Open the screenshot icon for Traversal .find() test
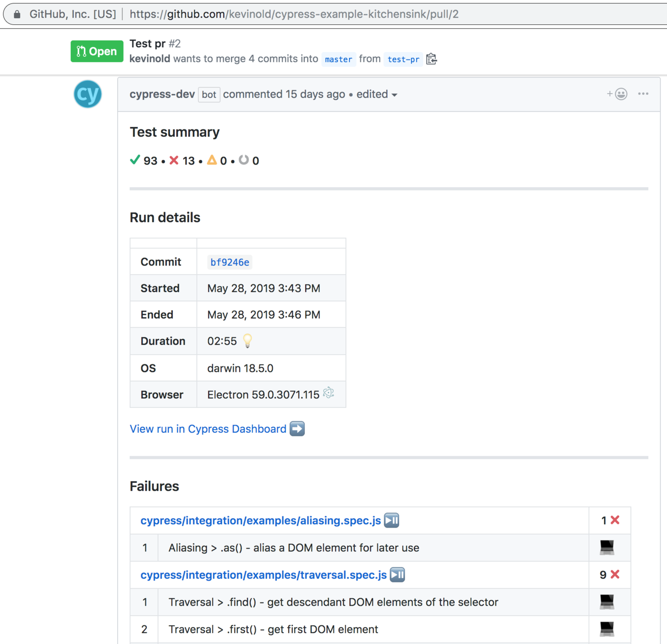 click(x=607, y=602)
